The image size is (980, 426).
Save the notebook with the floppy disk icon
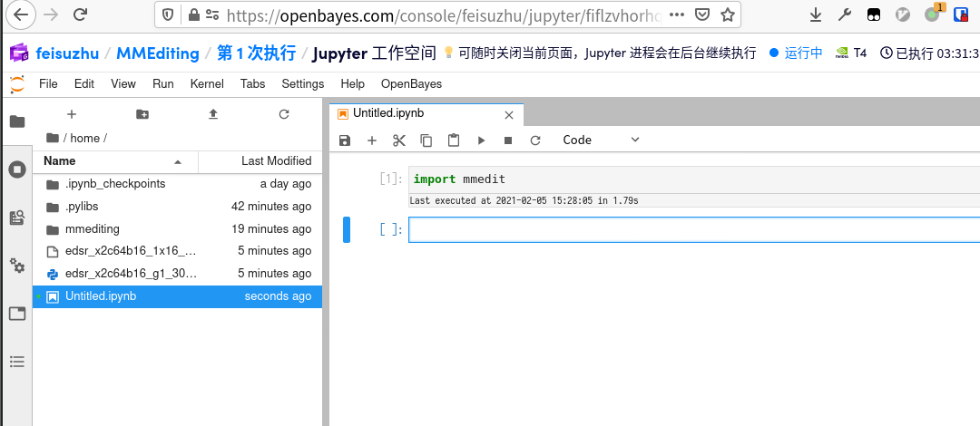(345, 140)
